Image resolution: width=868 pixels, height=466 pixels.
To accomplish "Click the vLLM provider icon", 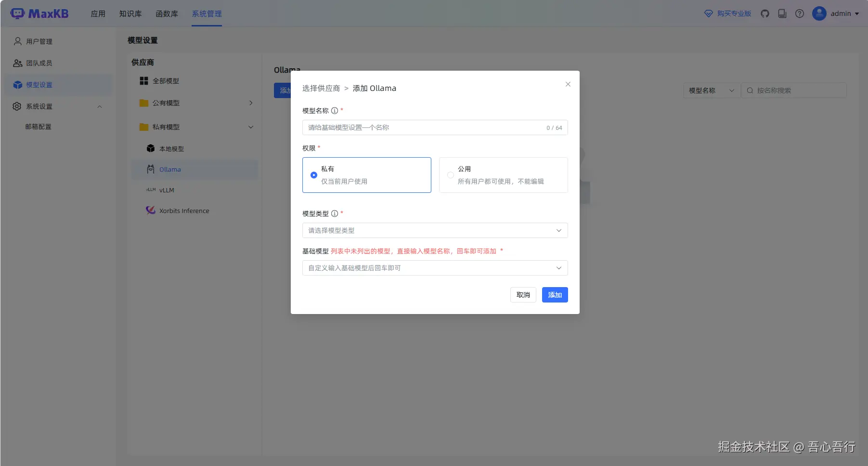I will (151, 190).
